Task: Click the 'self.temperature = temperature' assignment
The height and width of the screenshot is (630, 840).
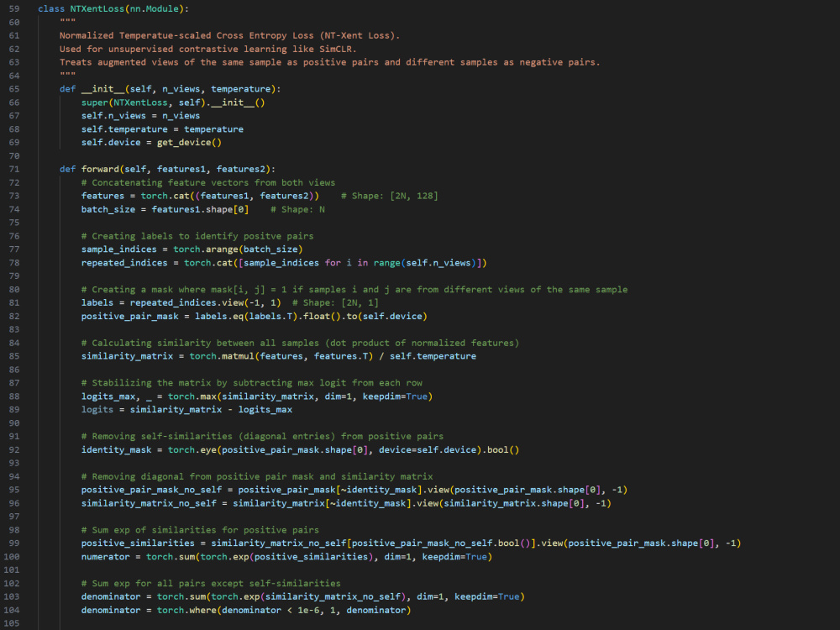Action: pos(162,129)
